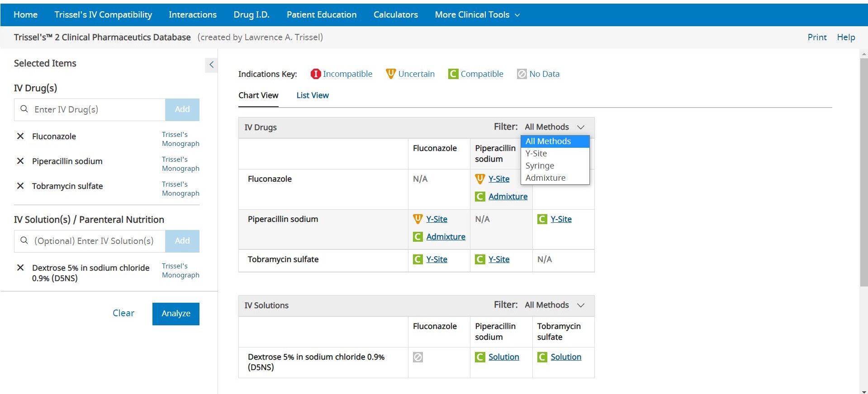Go to the Interactions menu item
Image resolution: width=868 pixels, height=394 pixels.
(x=192, y=14)
